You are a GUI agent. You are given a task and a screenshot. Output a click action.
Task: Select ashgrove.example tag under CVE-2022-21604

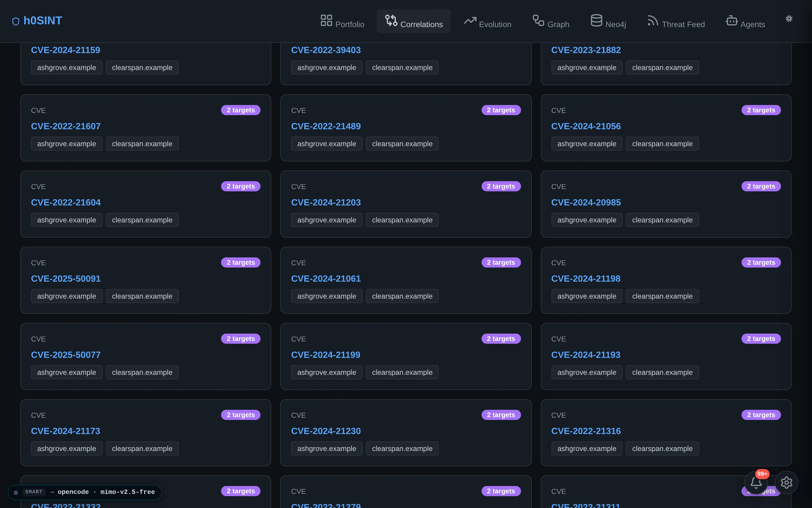pos(67,220)
